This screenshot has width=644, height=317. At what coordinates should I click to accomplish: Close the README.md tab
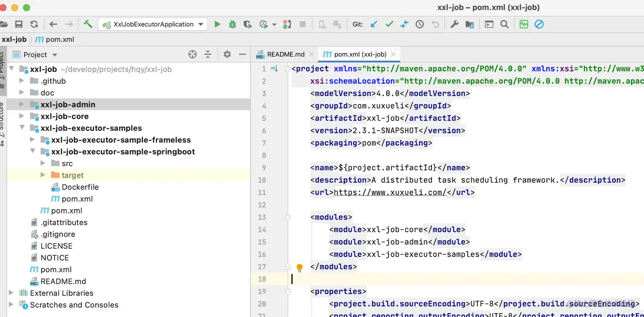click(x=311, y=54)
